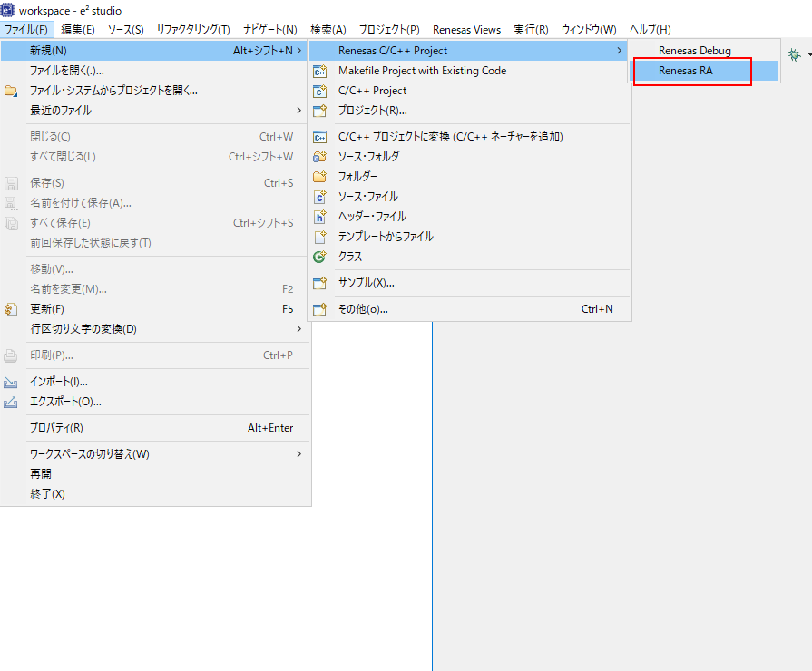Click Other (その他) in the New submenu
Screen dimensions: 812x671
click(x=363, y=309)
